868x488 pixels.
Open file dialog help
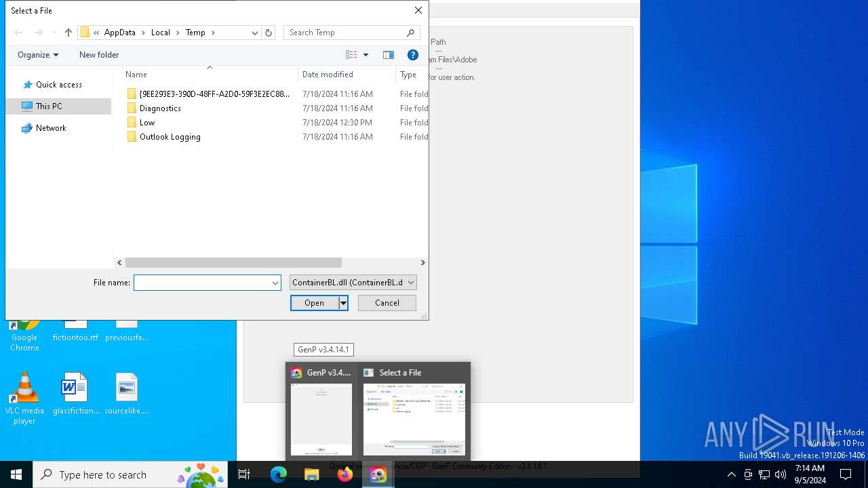412,55
